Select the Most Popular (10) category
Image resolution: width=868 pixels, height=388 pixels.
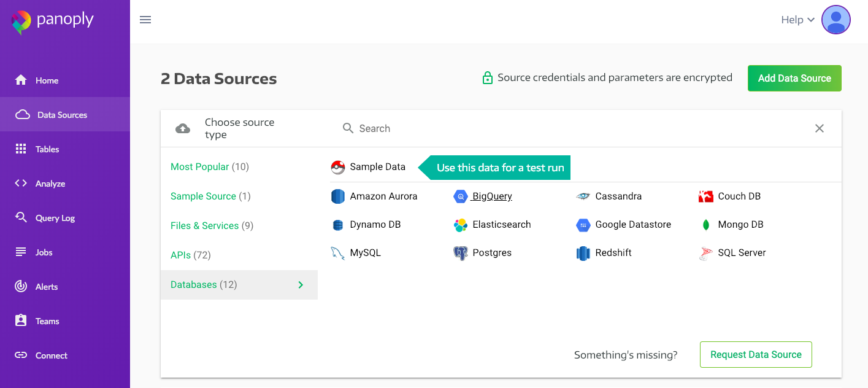point(239,167)
